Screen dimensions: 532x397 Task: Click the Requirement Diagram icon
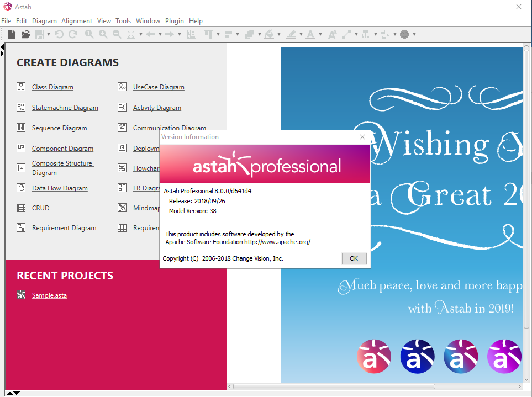(21, 227)
